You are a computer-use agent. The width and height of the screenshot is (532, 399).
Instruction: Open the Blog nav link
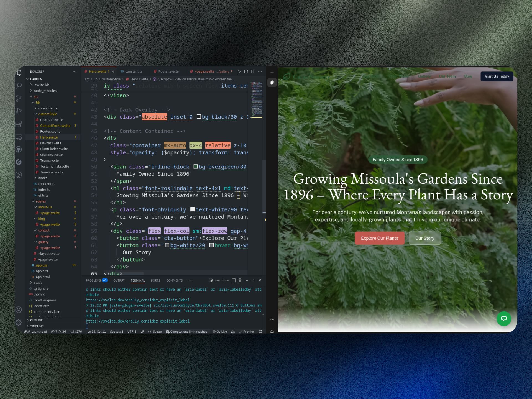pyautogui.click(x=468, y=76)
